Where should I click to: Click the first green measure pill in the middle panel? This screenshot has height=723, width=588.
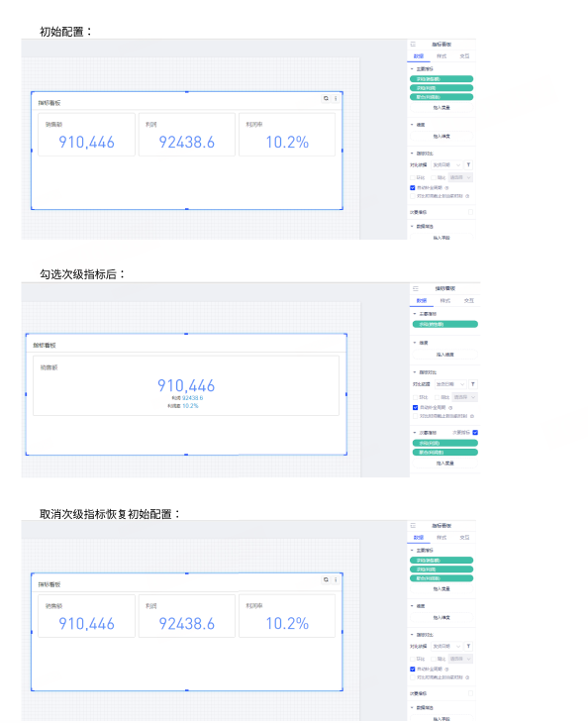pos(445,324)
